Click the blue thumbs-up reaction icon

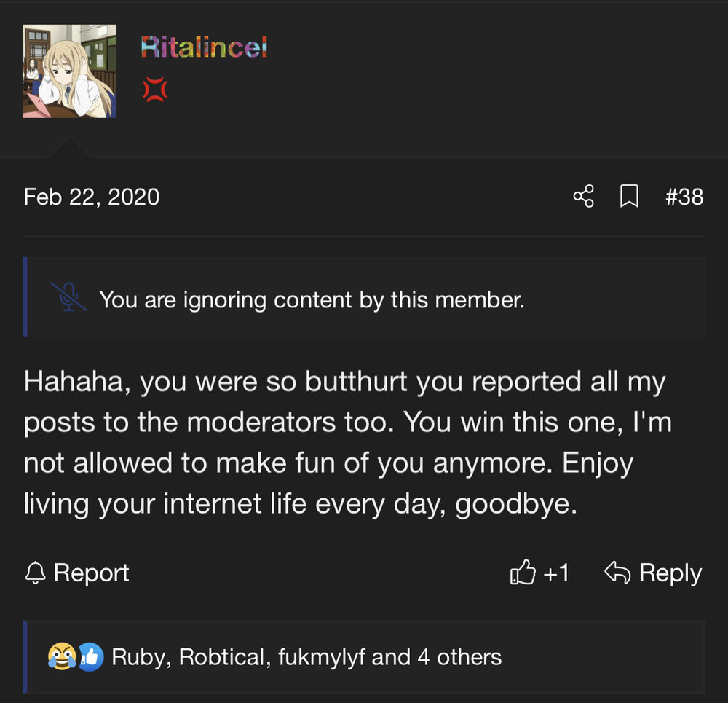pyautogui.click(x=90, y=657)
